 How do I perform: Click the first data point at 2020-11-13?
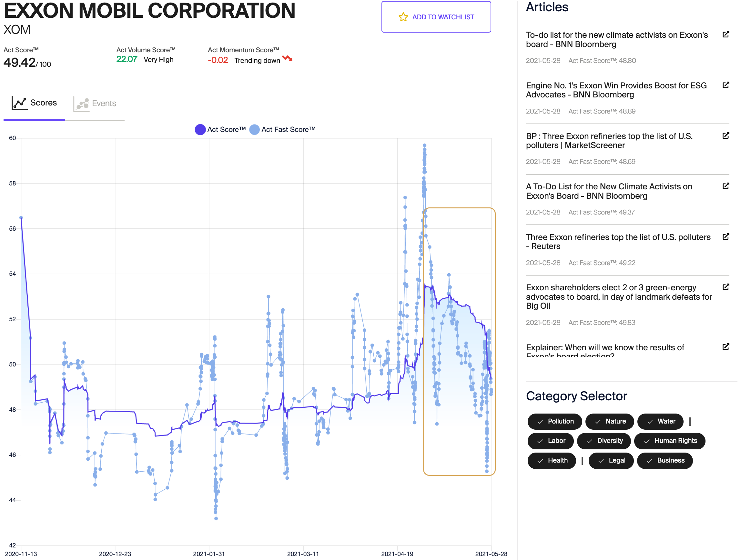21,218
